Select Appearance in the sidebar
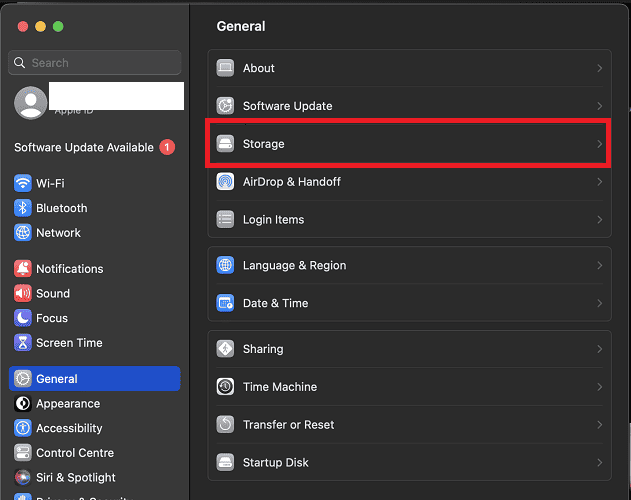 [68, 404]
